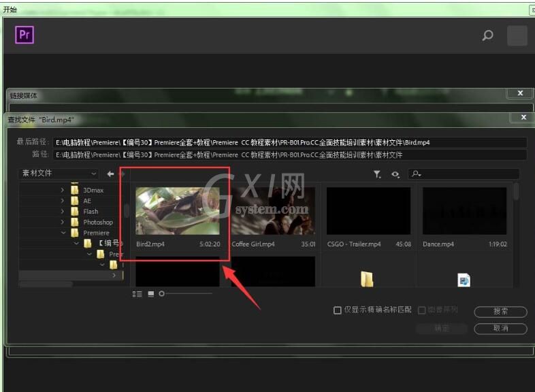Expand the 3Dmax folder

point(62,190)
